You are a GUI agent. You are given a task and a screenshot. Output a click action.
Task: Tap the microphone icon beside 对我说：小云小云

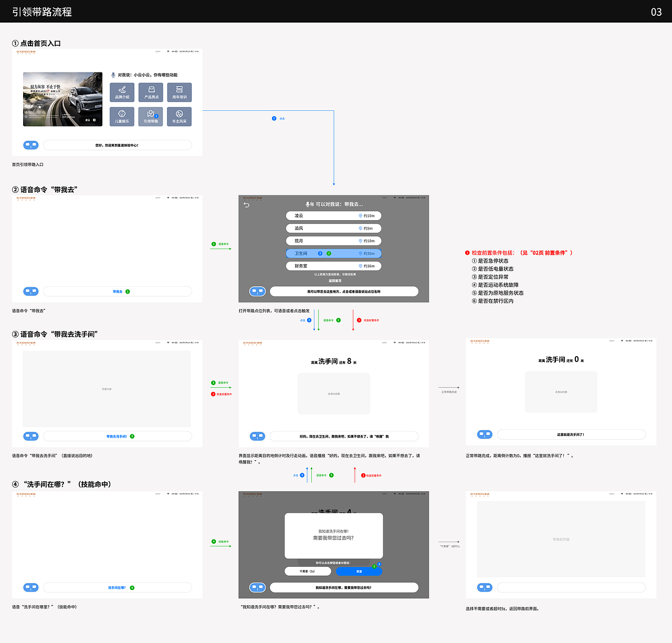(113, 75)
